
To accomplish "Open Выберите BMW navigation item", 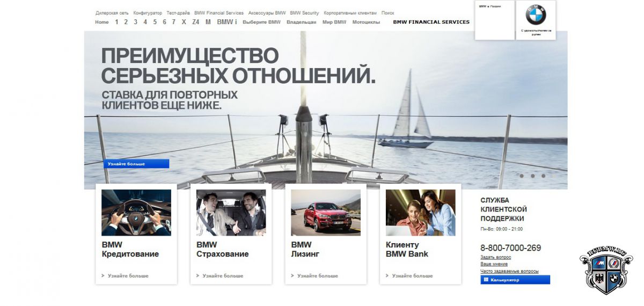I will pos(261,22).
